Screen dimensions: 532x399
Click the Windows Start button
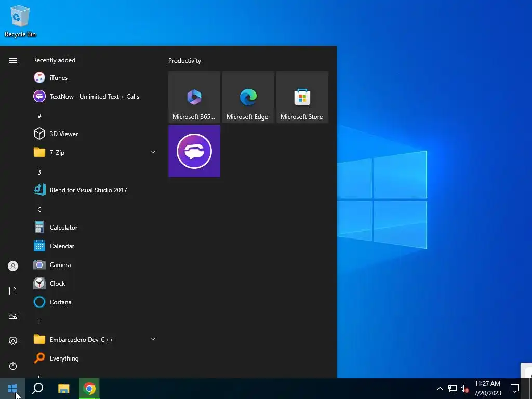point(12,389)
